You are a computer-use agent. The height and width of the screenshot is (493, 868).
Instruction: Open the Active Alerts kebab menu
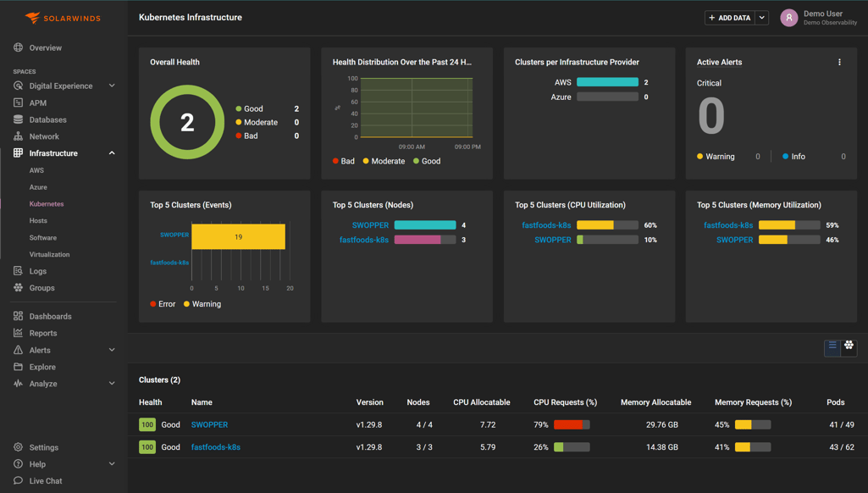(839, 62)
